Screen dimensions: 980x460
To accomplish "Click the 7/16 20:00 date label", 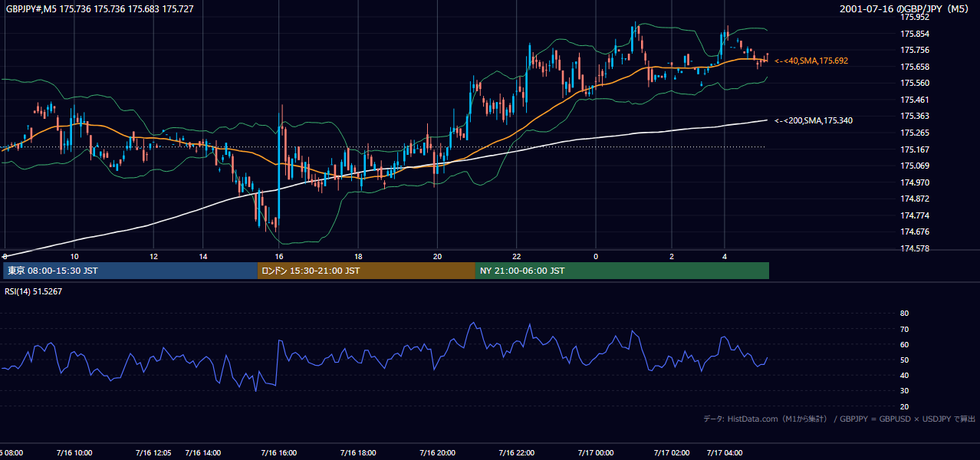I will 437,453.
